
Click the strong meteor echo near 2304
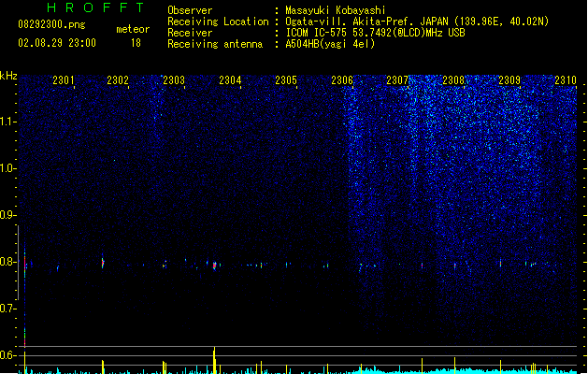214,266
